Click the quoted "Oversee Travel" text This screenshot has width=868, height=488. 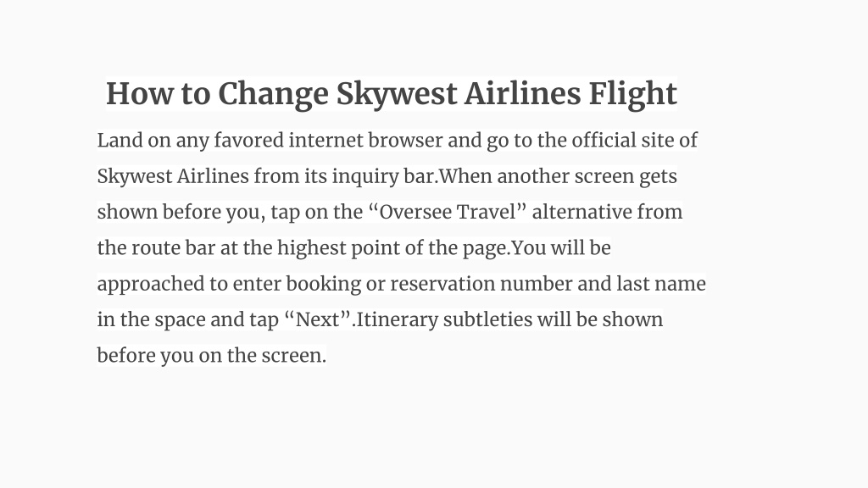pyautogui.click(x=448, y=212)
